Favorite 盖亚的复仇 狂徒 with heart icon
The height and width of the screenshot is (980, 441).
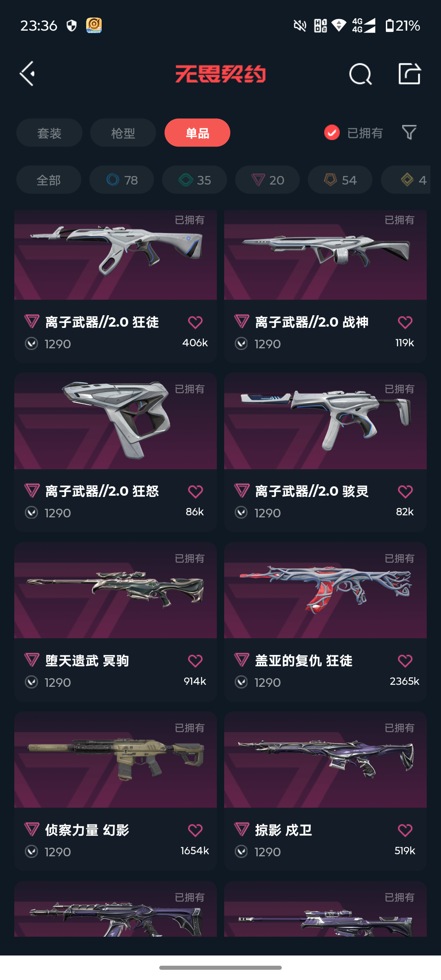[405, 661]
